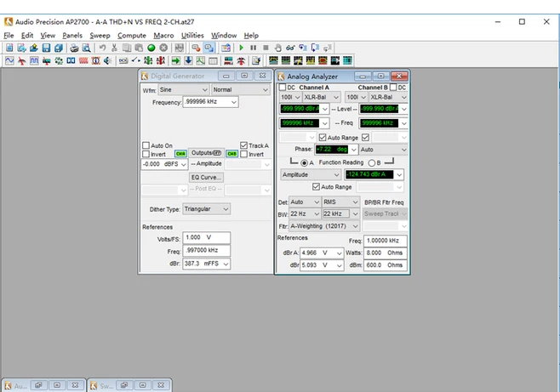Select Function Reading channel B radio
560x392 pixels.
(372, 162)
